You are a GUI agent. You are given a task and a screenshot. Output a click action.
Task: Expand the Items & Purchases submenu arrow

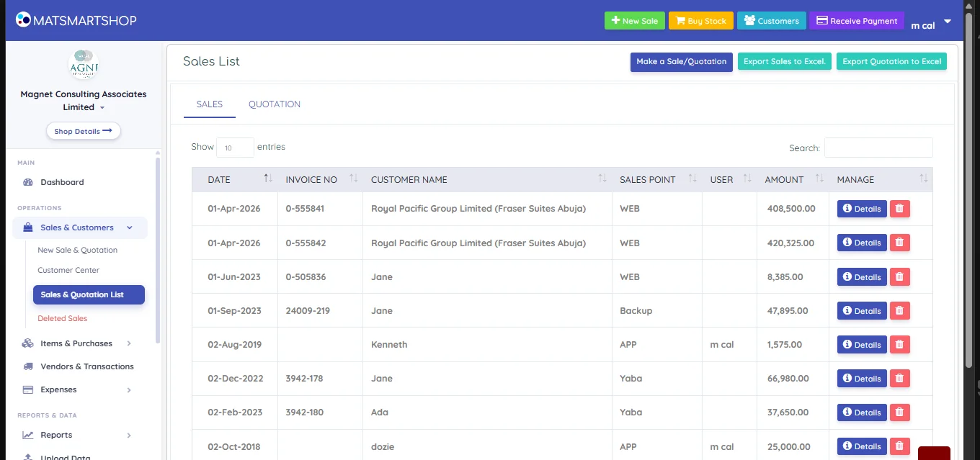[x=129, y=343]
